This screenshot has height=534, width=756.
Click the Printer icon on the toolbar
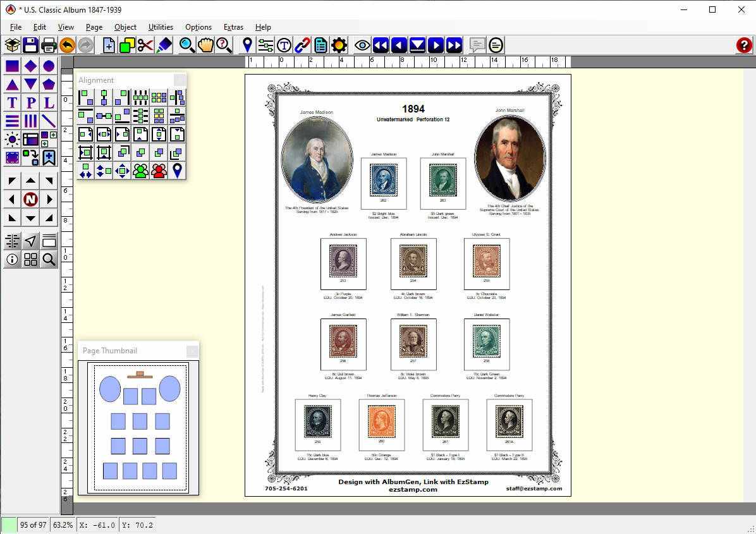[49, 45]
